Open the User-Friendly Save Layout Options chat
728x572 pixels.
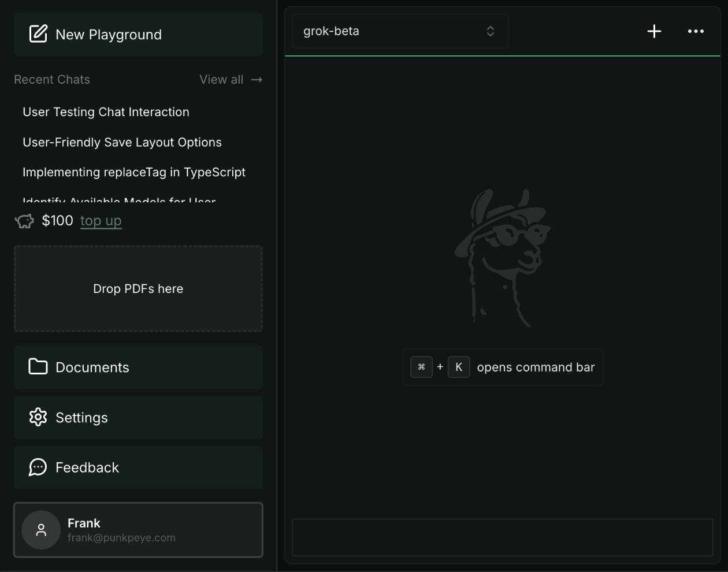pyautogui.click(x=122, y=142)
